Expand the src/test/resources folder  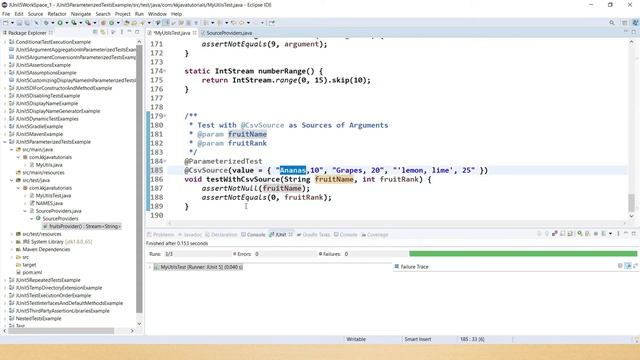point(11,234)
